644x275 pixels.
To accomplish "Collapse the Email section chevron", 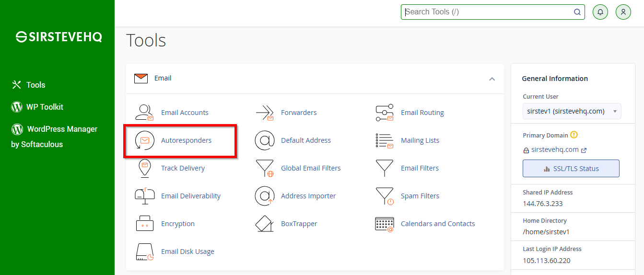I will tap(492, 79).
